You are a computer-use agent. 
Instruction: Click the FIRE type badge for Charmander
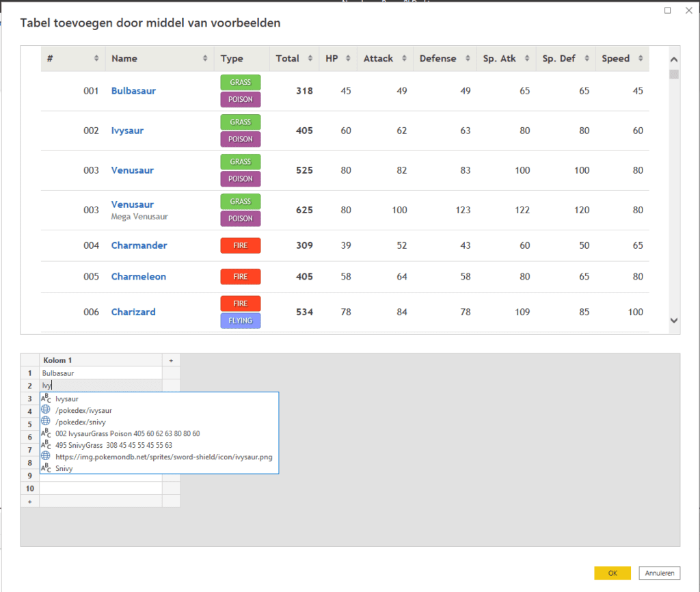click(241, 245)
